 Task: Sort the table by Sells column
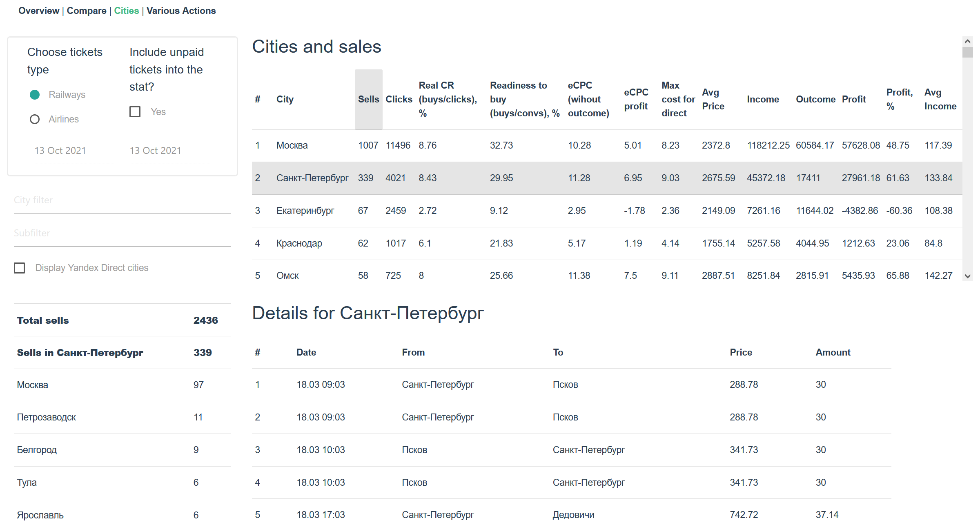368,99
